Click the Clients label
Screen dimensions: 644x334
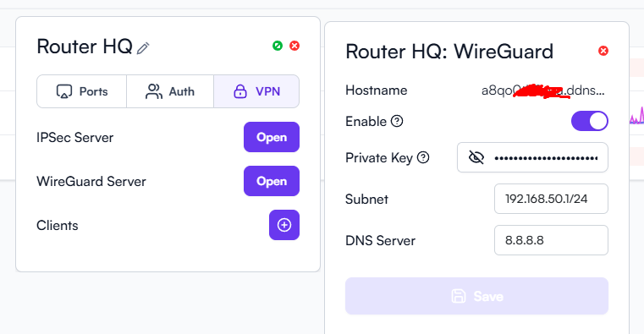click(57, 225)
